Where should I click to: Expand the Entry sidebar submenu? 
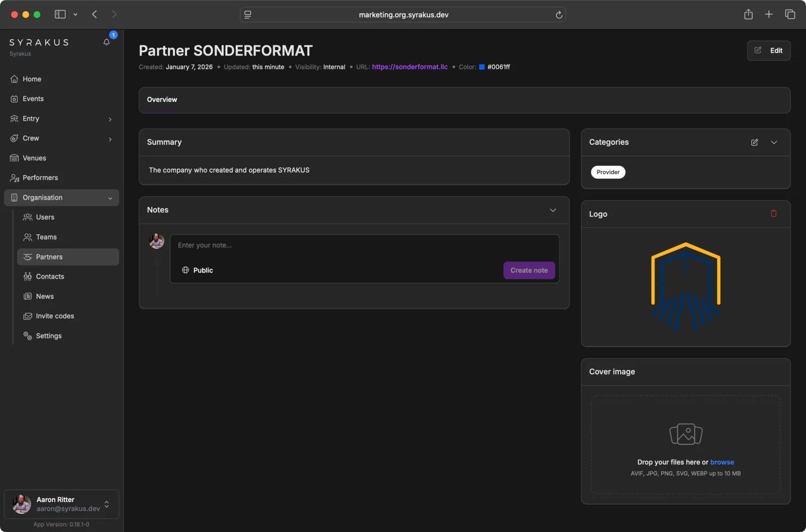pos(110,119)
